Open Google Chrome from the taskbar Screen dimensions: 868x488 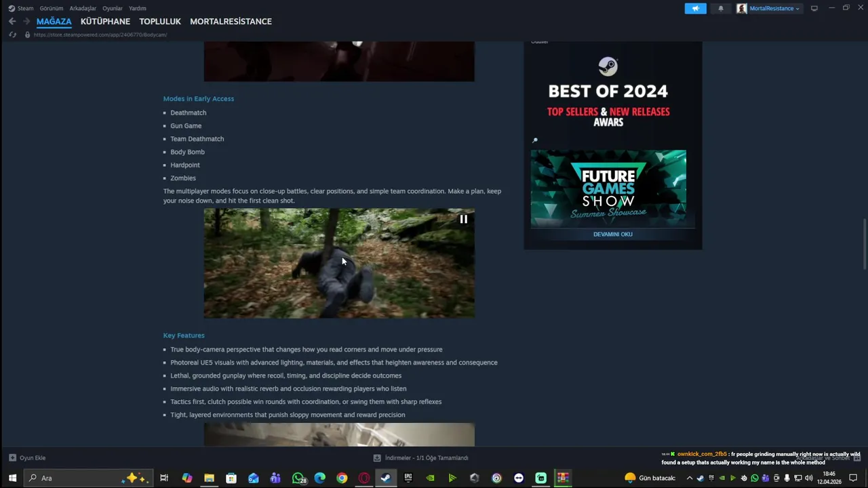pos(342,478)
